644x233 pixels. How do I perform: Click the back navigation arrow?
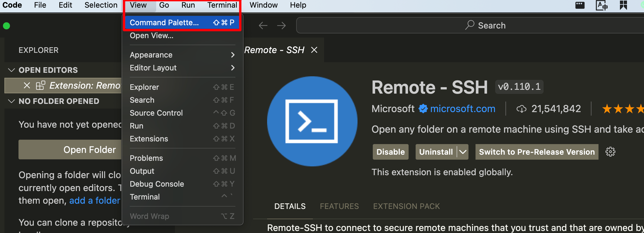pos(263,26)
